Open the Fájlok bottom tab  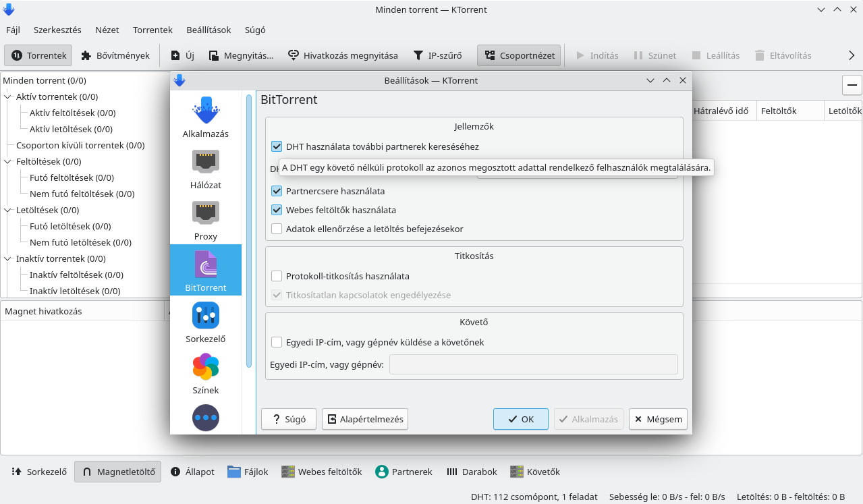tap(248, 472)
